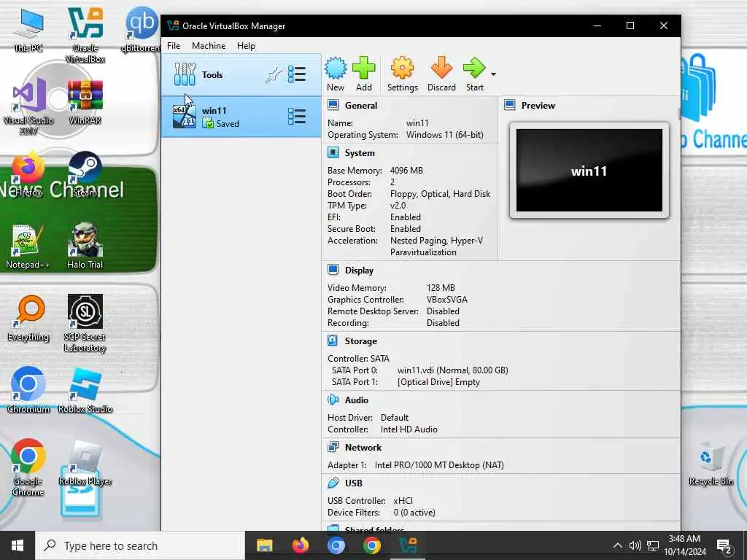Click the USB section icon
Image resolution: width=747 pixels, height=560 pixels.
tap(333, 483)
